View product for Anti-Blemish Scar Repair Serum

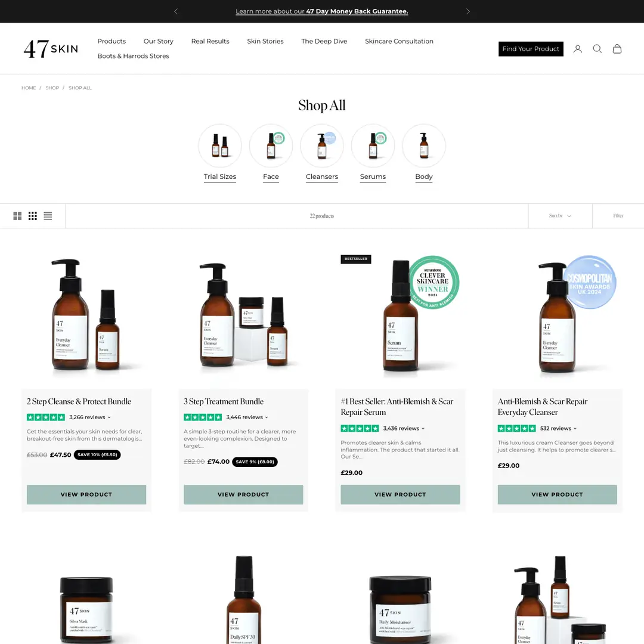pyautogui.click(x=400, y=494)
